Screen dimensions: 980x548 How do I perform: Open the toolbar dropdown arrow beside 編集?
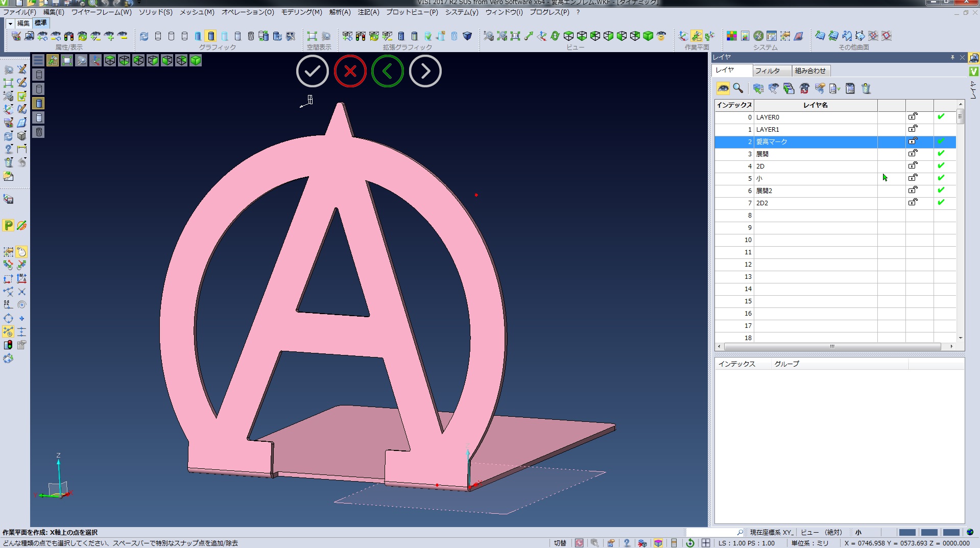pyautogui.click(x=10, y=23)
